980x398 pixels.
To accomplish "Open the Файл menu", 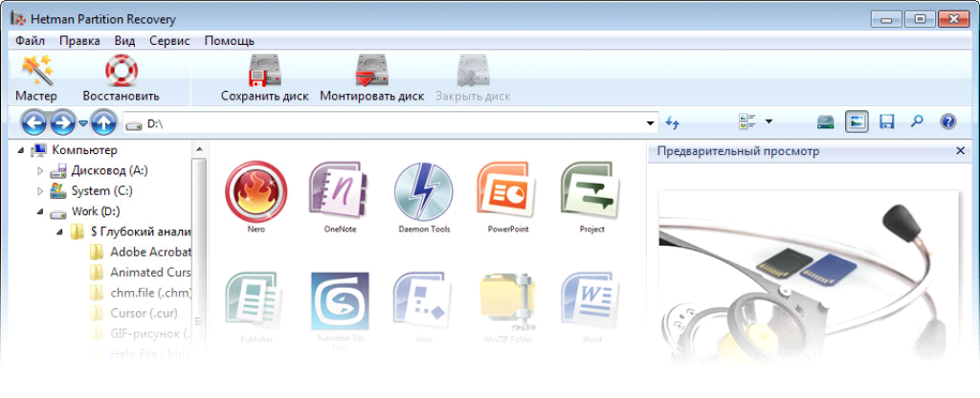I will (30, 41).
